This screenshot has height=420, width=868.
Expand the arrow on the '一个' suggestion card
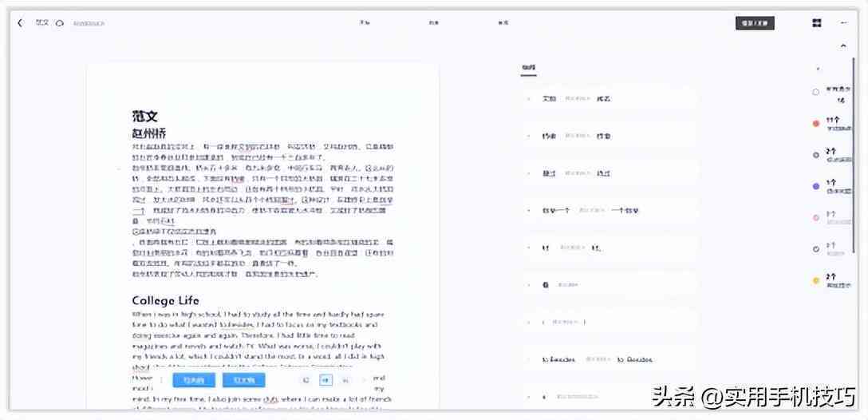pyautogui.click(x=529, y=211)
